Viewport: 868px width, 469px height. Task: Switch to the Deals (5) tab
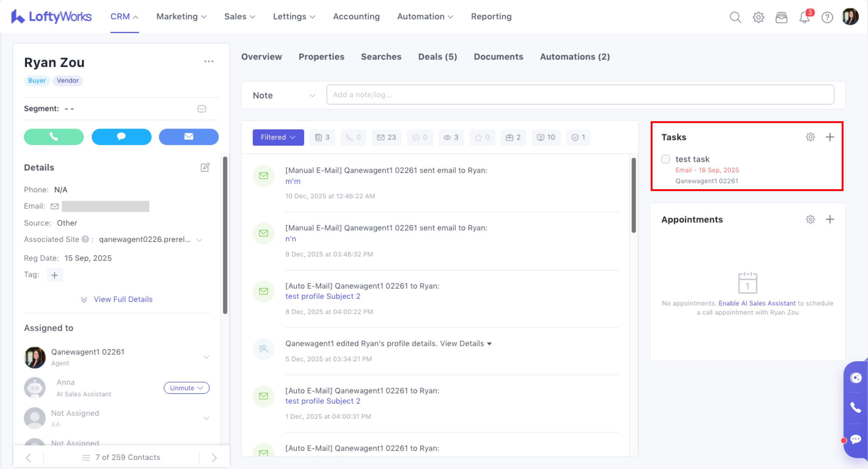coord(437,57)
